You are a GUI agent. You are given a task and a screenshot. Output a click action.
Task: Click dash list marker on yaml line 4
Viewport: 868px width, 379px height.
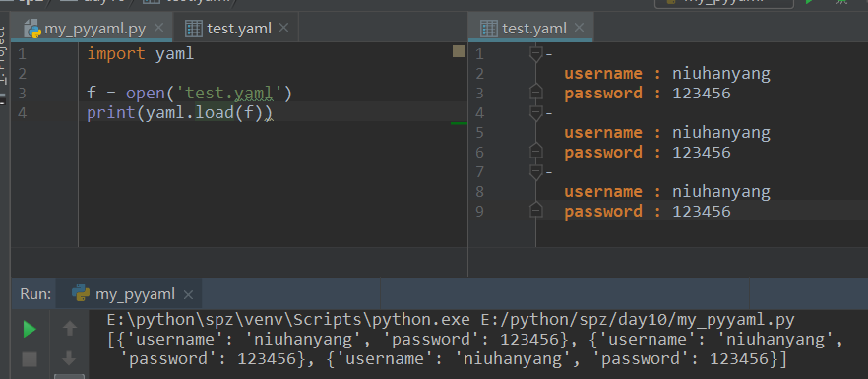(x=549, y=113)
